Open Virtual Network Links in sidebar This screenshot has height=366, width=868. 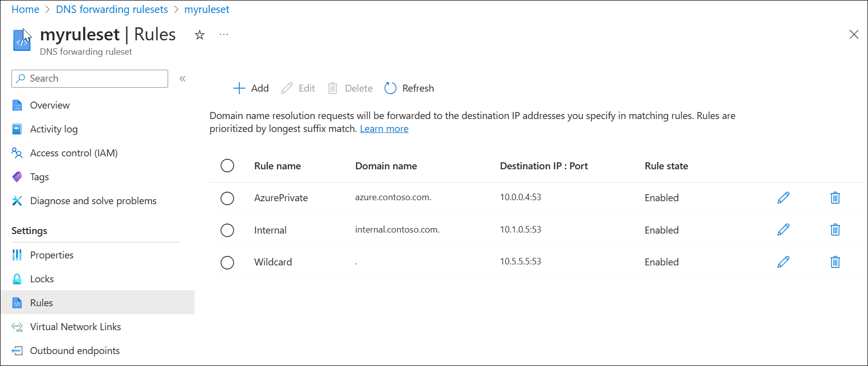(x=75, y=327)
